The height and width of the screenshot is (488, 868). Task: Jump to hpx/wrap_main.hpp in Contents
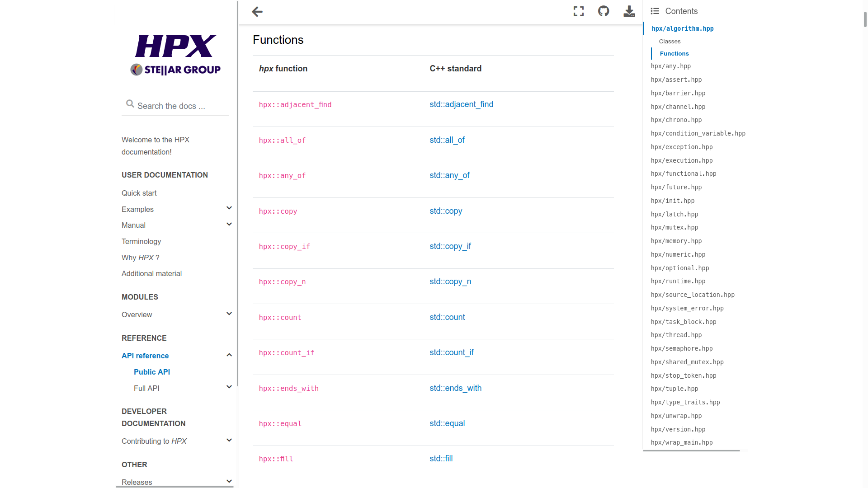coord(682,443)
